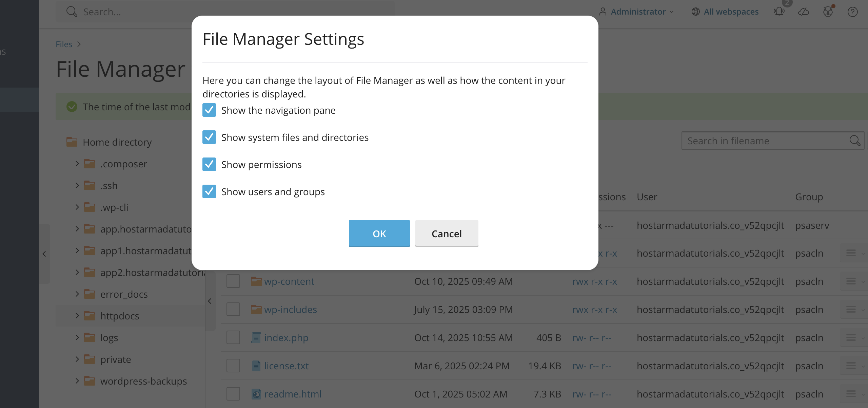868x408 pixels.
Task: Focus the top Search box
Action: 225,12
